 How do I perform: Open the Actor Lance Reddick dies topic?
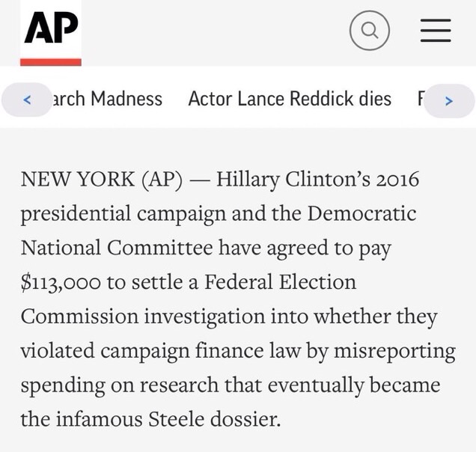tap(289, 99)
